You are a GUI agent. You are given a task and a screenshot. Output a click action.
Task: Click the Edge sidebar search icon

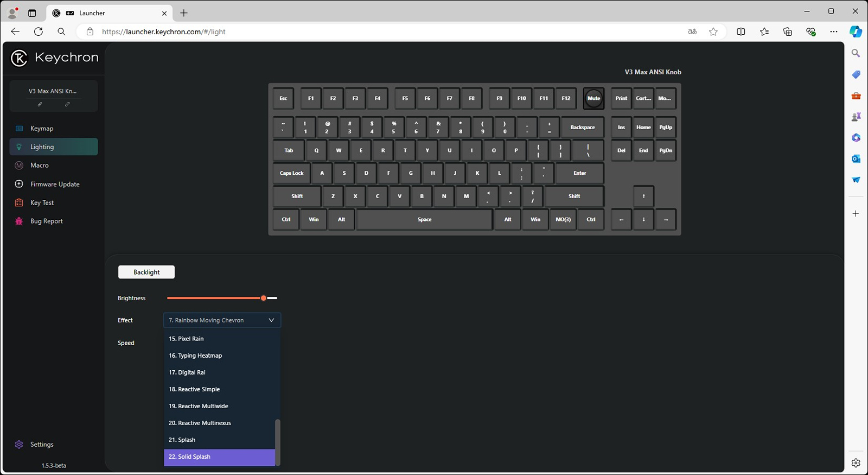(x=856, y=53)
